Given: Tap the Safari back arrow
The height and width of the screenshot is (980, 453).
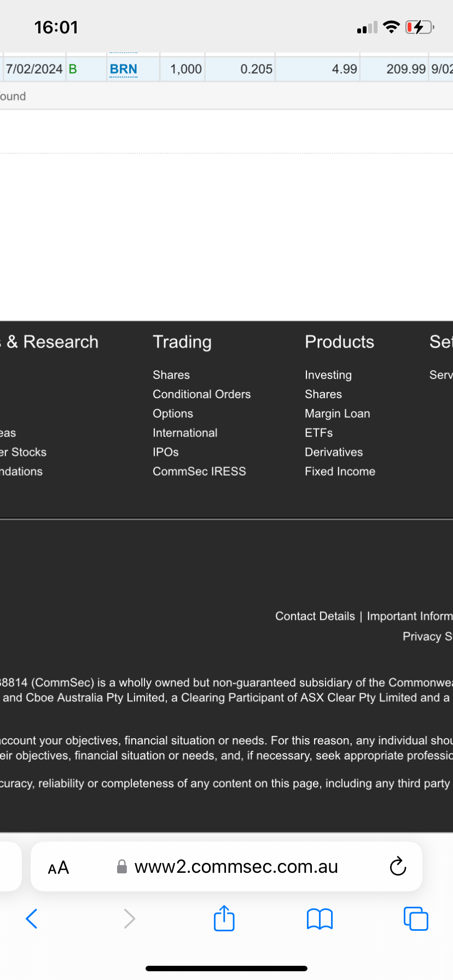Looking at the screenshot, I should [x=32, y=919].
